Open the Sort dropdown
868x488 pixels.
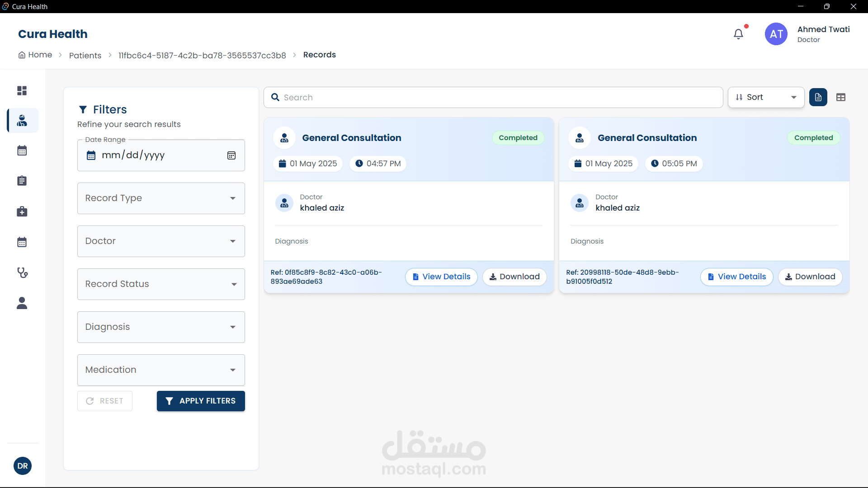point(766,97)
